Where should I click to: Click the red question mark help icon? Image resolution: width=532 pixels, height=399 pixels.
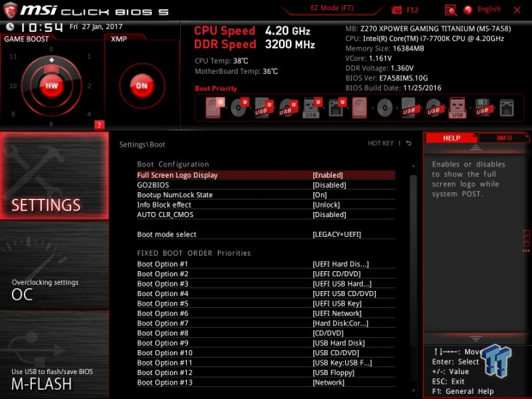(x=99, y=125)
